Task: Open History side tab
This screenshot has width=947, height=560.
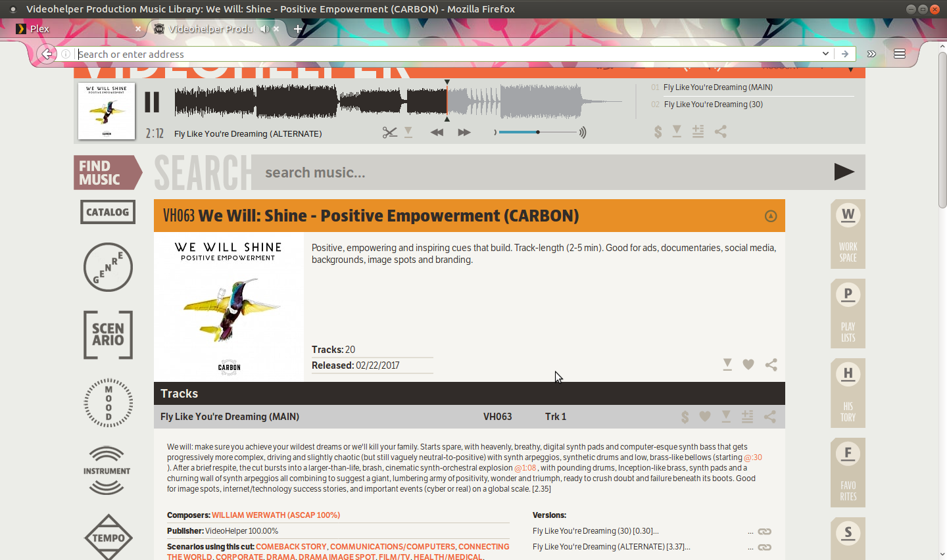Action: coord(848,393)
